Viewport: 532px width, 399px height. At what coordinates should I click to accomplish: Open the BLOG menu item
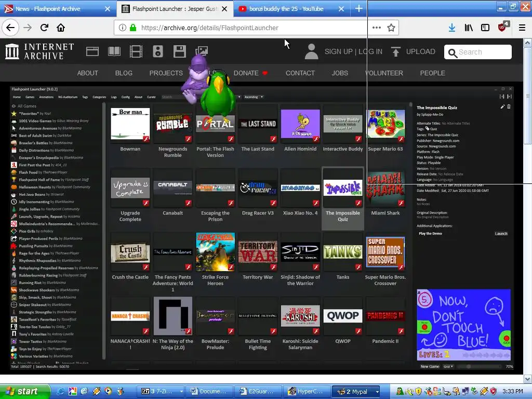[124, 73]
